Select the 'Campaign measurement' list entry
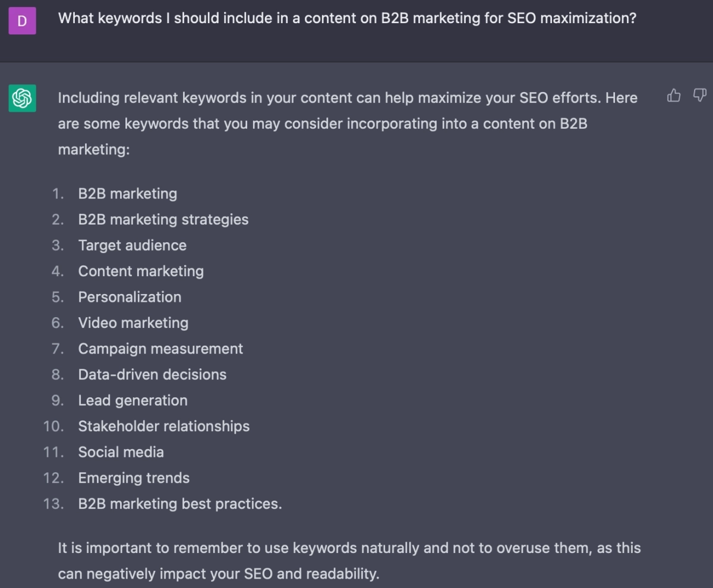The image size is (713, 588). [160, 349]
